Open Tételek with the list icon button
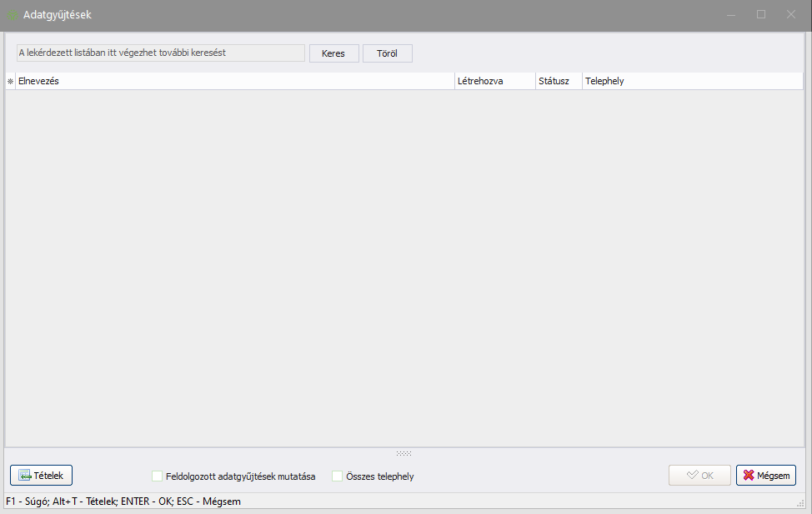This screenshot has height=514, width=812. [x=42, y=476]
